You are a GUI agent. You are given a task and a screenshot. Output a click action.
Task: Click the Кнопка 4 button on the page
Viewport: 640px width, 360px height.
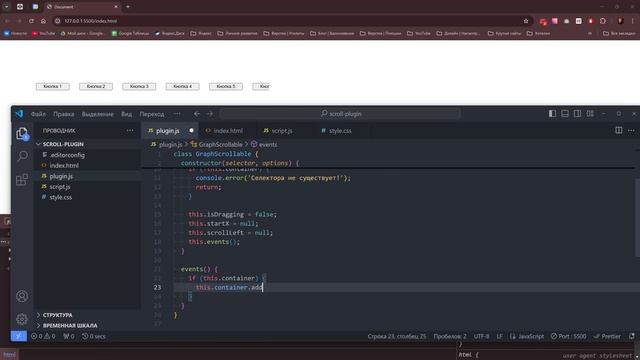click(182, 86)
